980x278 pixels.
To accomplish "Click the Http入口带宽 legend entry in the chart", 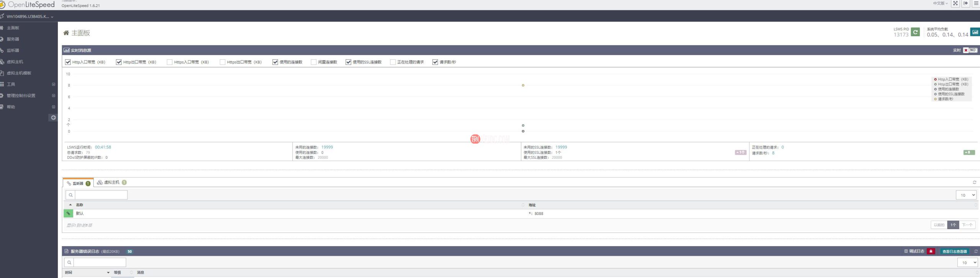I will coord(951,79).
